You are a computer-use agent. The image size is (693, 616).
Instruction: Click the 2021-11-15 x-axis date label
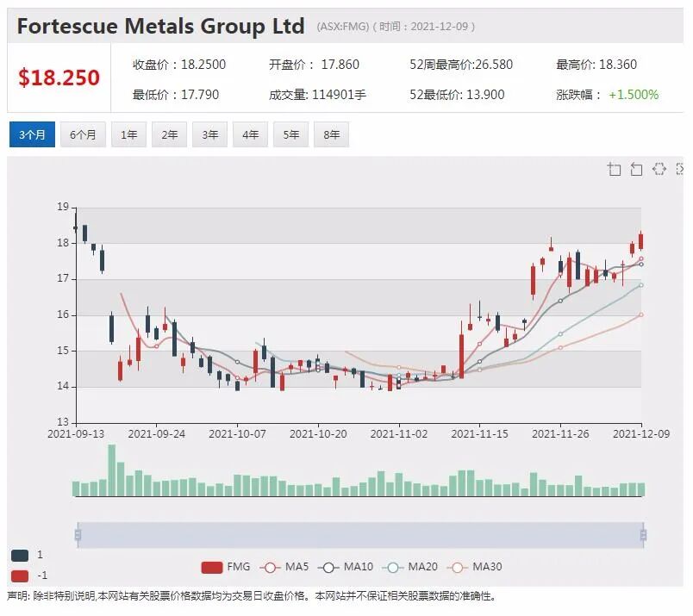(x=479, y=434)
